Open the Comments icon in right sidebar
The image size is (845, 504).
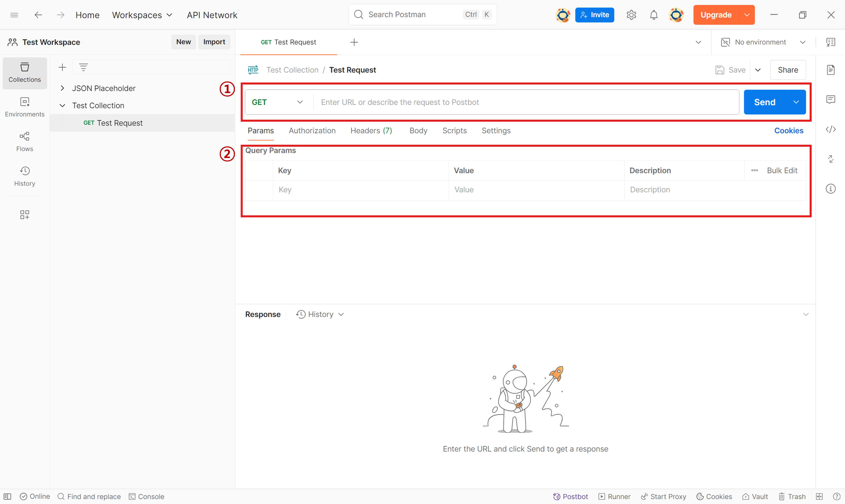830,99
